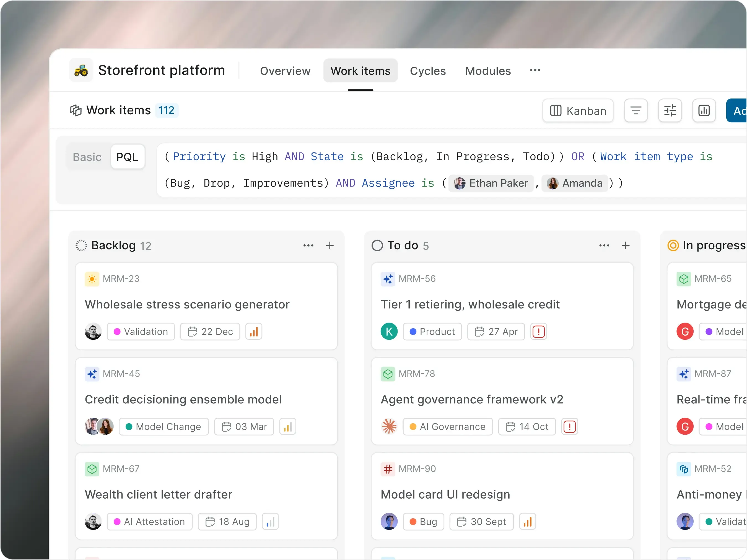Open the 27 Apr due date picker
Image resolution: width=747 pixels, height=560 pixels.
coord(496,332)
